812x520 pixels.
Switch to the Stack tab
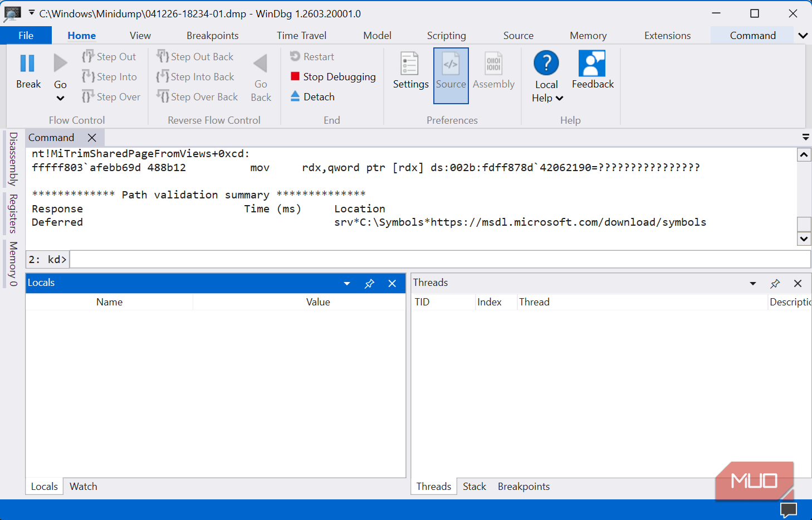475,487
